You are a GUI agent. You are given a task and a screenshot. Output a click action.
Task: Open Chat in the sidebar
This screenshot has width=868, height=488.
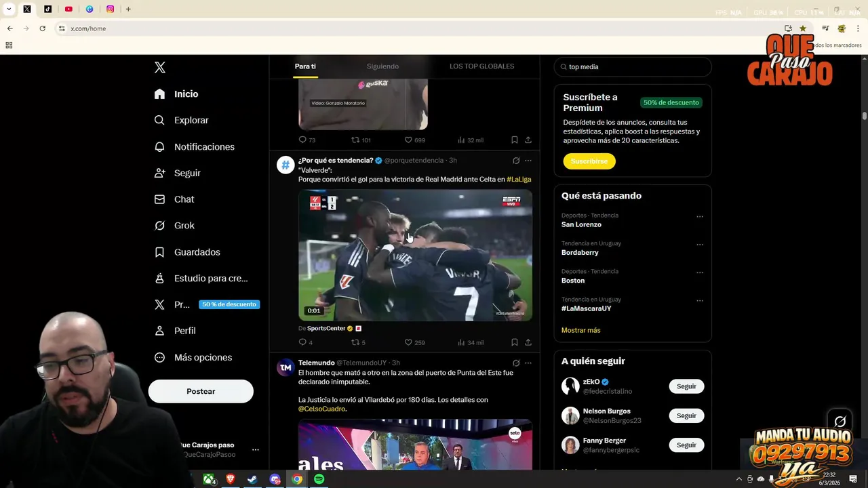(x=174, y=199)
